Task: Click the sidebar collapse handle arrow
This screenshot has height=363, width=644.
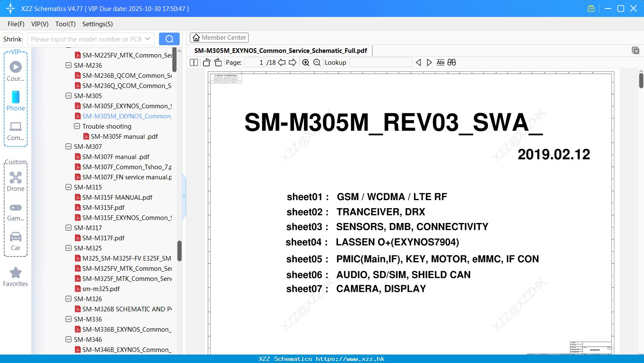Action: 184,195
